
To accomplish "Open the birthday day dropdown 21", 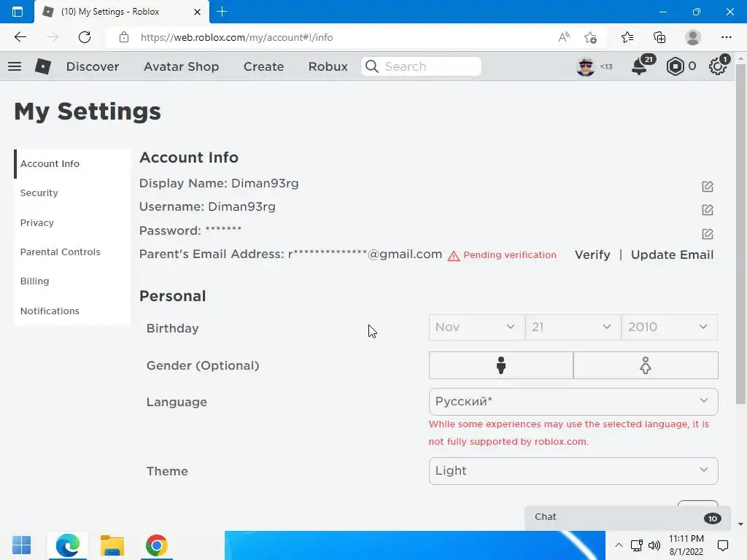I will [x=573, y=327].
